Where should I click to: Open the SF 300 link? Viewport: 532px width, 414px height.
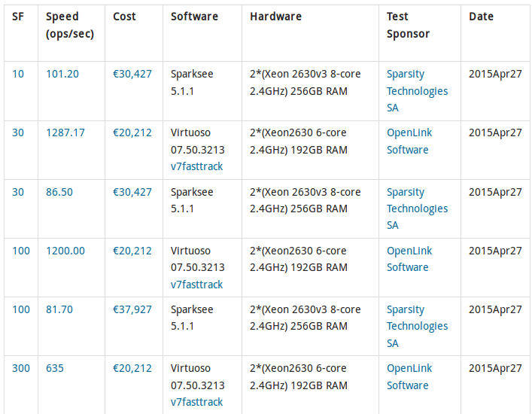coord(21,368)
